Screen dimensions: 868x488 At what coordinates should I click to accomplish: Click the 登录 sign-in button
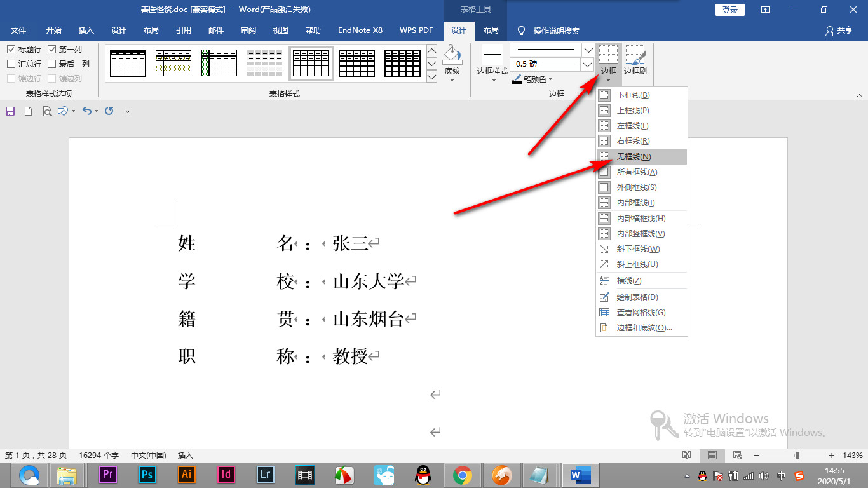click(x=730, y=10)
